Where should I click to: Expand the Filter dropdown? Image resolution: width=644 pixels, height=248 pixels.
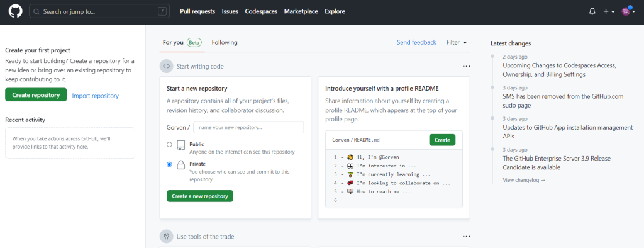tap(457, 42)
